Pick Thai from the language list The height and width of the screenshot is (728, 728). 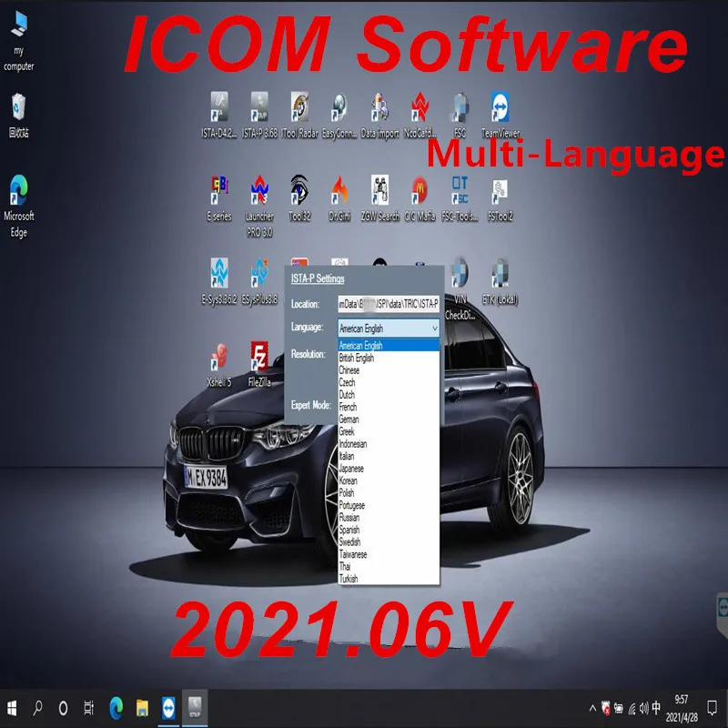click(x=389, y=566)
